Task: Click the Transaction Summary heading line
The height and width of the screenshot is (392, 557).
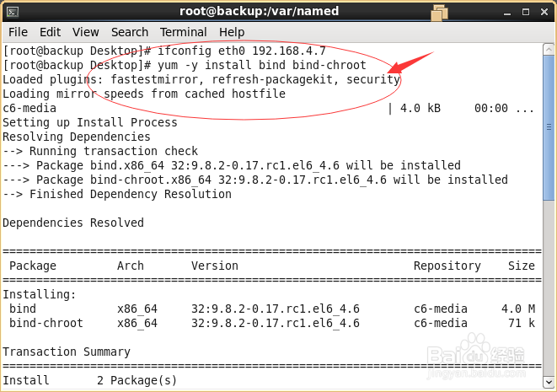Action: tap(67, 352)
